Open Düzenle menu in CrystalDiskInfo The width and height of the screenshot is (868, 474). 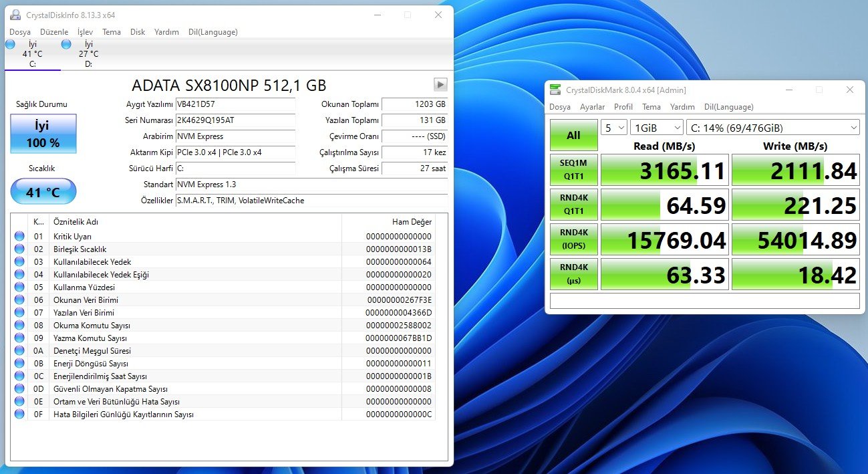point(54,32)
